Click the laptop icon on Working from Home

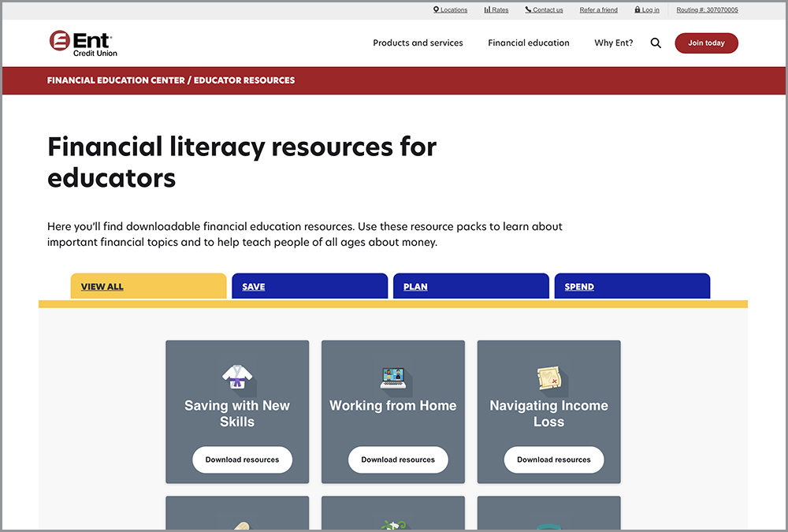[x=393, y=378]
